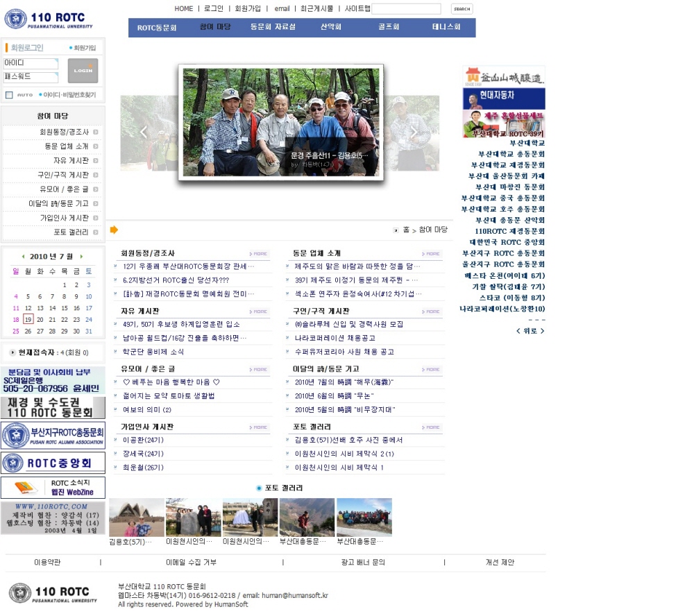Open 부산지구ROTC총동문회 banner
The height and width of the screenshot is (616, 694).
click(x=53, y=435)
